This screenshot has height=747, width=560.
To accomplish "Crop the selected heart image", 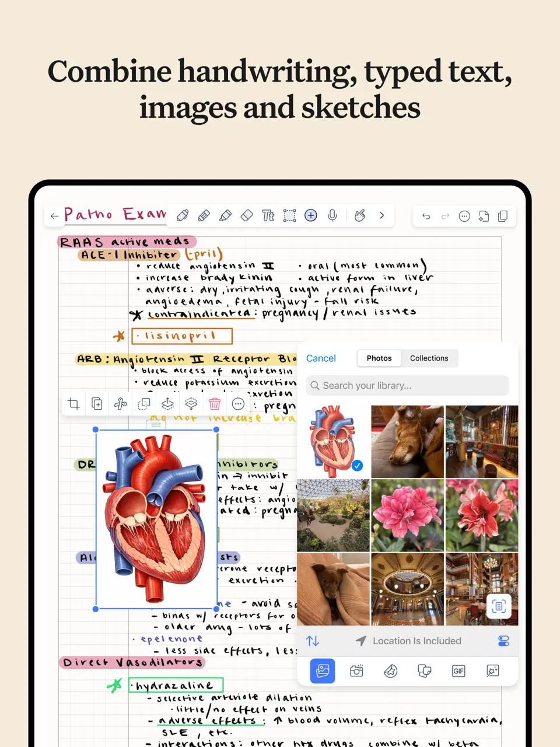I will [x=74, y=404].
